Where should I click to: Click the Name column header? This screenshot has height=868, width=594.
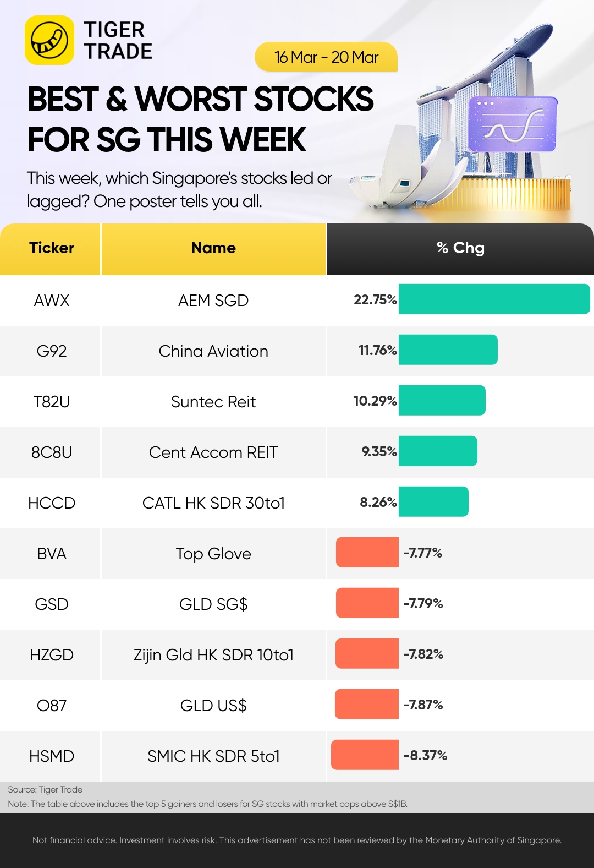tap(213, 249)
